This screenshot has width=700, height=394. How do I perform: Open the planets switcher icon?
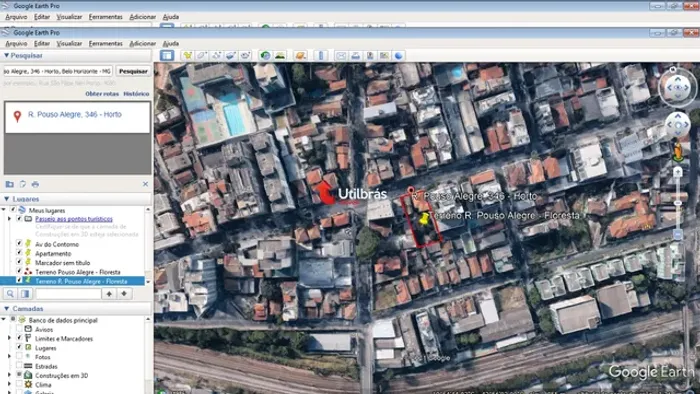point(300,55)
